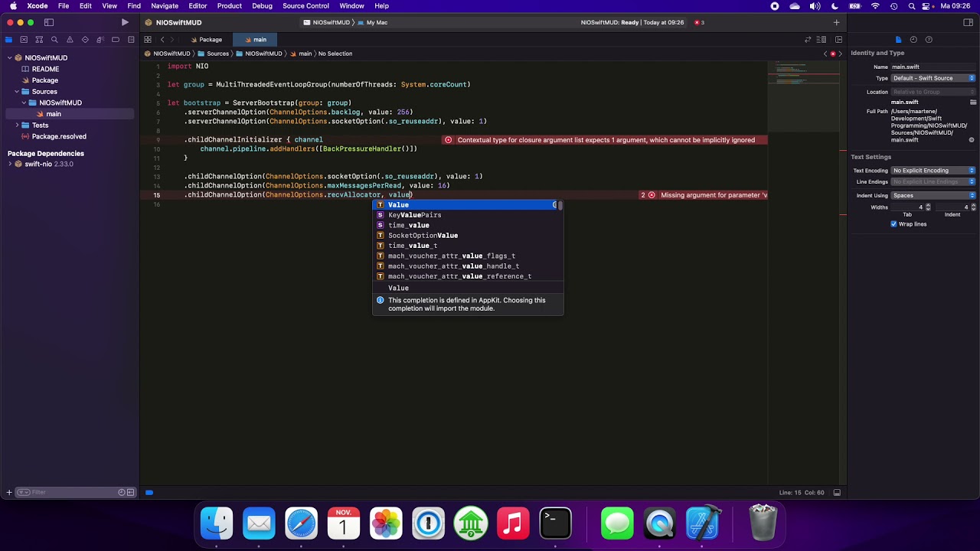Click the error count badge in the activity bar
The height and width of the screenshot is (551, 980).
click(x=699, y=22)
